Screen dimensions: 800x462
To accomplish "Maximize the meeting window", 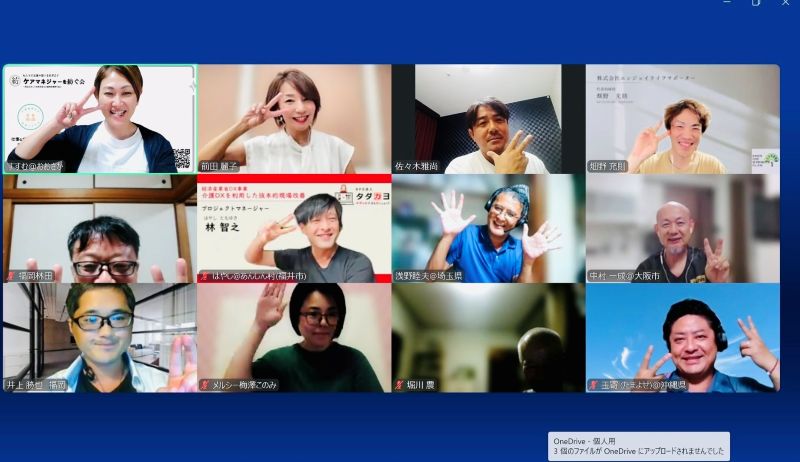I will pos(756,4).
